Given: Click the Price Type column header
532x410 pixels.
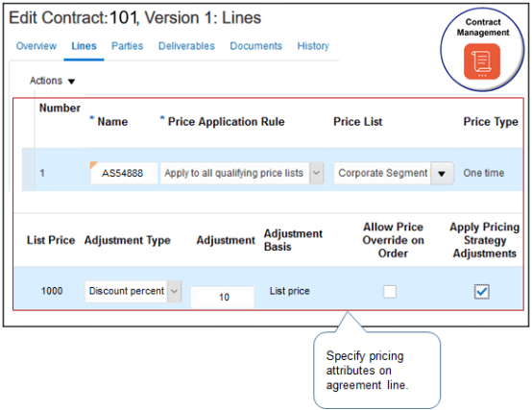Looking at the screenshot, I should coord(491,121).
